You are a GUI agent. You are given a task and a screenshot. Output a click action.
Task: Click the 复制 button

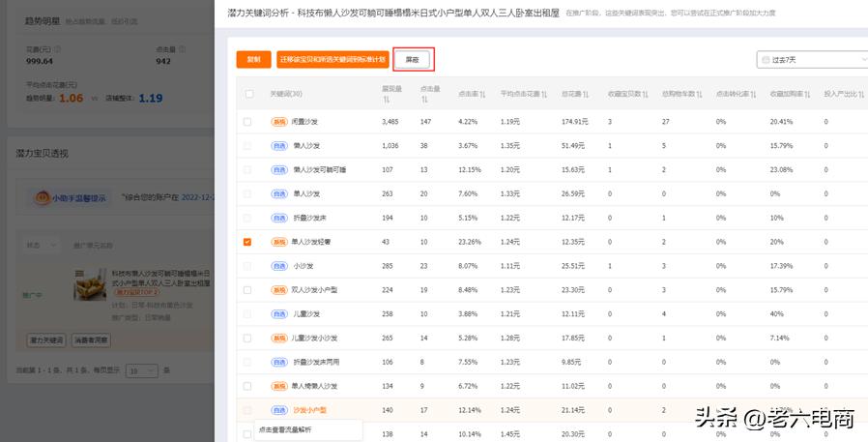[253, 59]
